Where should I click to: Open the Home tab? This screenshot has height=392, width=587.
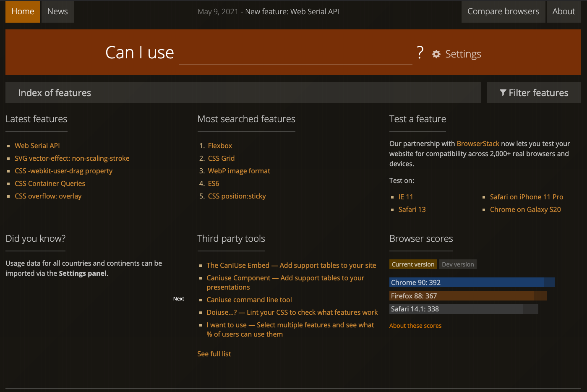(23, 11)
